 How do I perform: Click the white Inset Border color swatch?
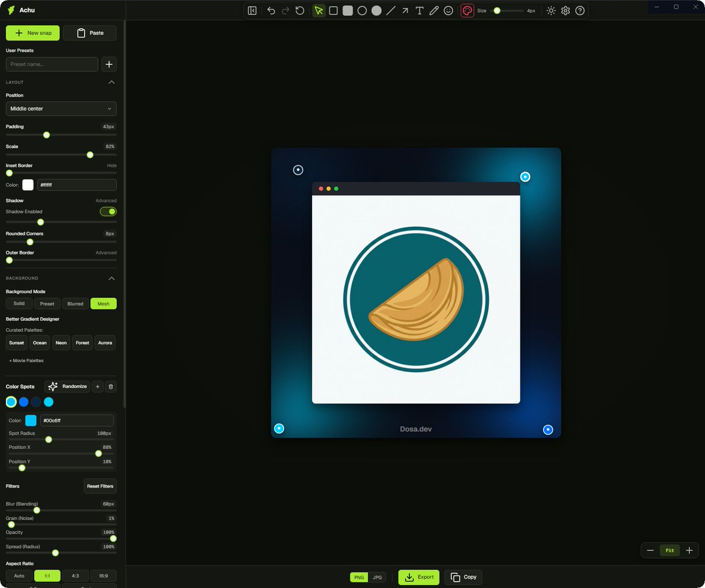click(x=28, y=185)
